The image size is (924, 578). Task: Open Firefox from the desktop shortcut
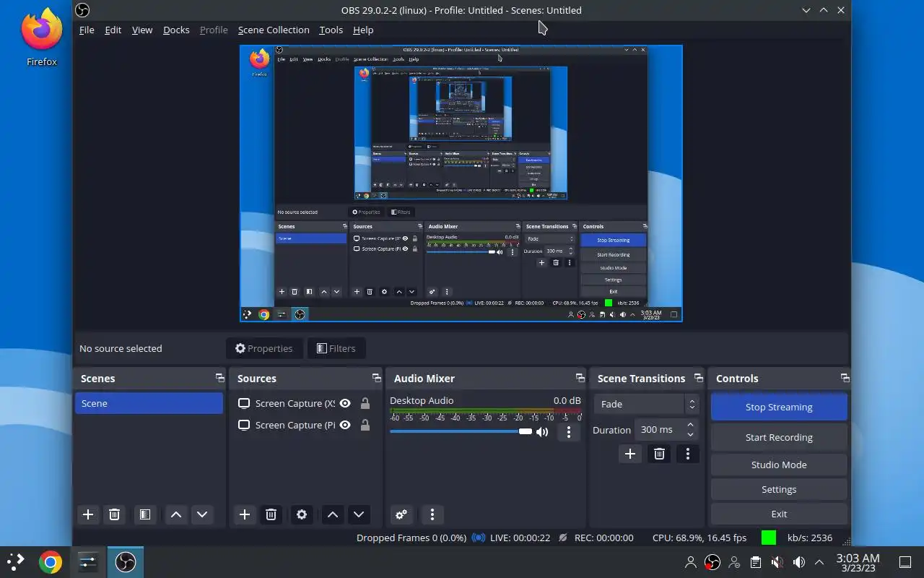[42, 36]
